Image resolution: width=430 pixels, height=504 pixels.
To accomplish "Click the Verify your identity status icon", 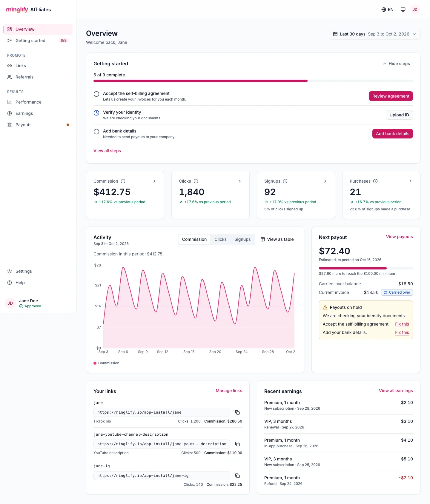I will click(96, 113).
